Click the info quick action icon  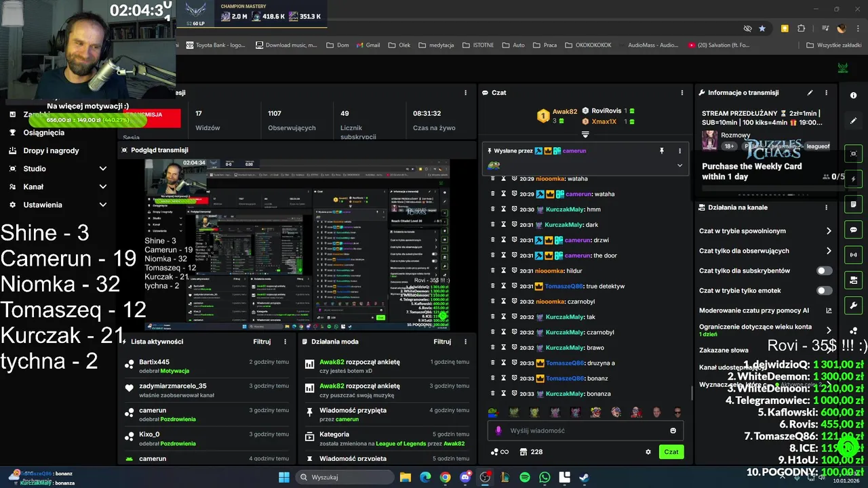click(853, 96)
